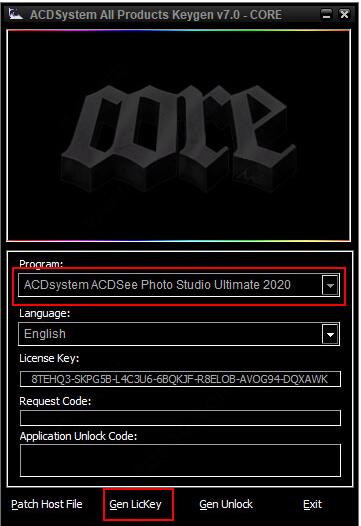Click the application icon in the title bar

[x=16, y=14]
